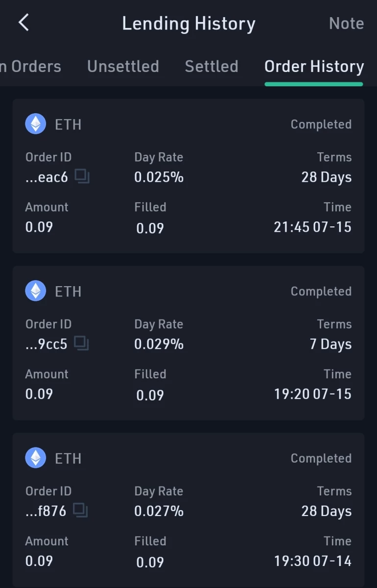Open the 21:45 07-15 order card
This screenshot has width=377, height=588.
pyautogui.click(x=188, y=176)
